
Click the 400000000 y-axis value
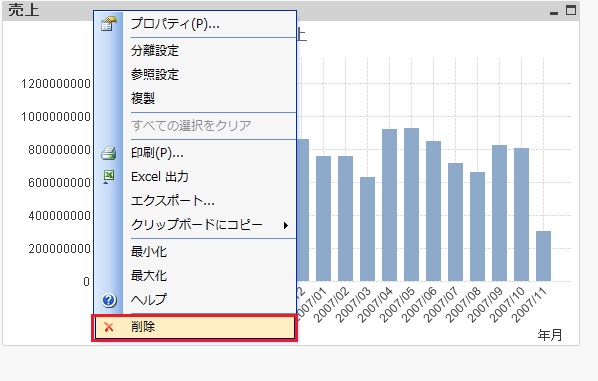point(59,216)
